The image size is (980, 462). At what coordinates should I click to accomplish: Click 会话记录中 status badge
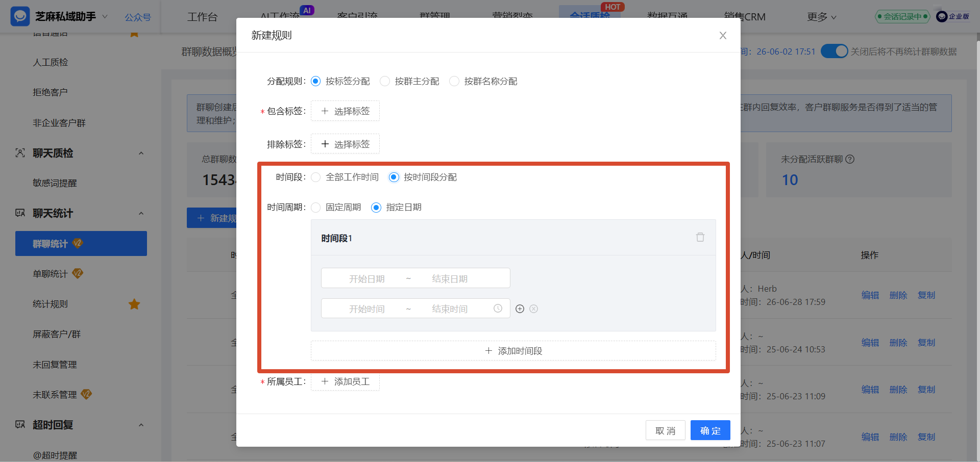[x=902, y=16]
